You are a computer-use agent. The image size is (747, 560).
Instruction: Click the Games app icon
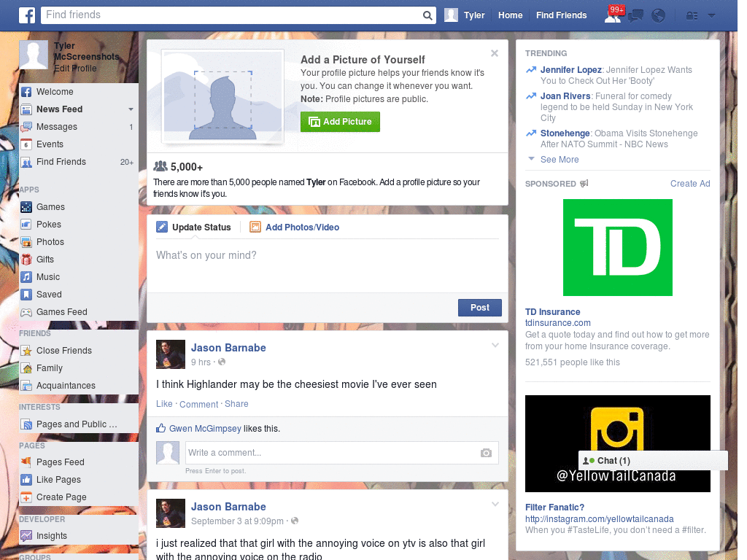click(26, 207)
